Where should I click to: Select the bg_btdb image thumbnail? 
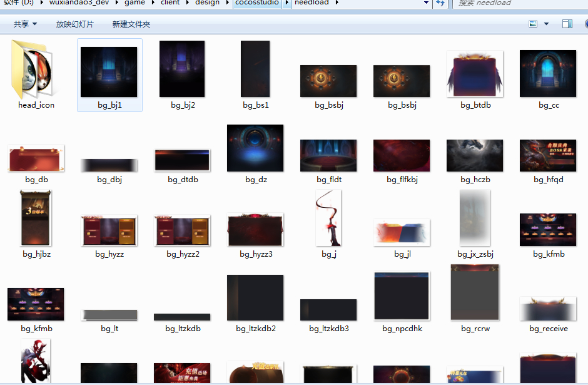(475, 74)
